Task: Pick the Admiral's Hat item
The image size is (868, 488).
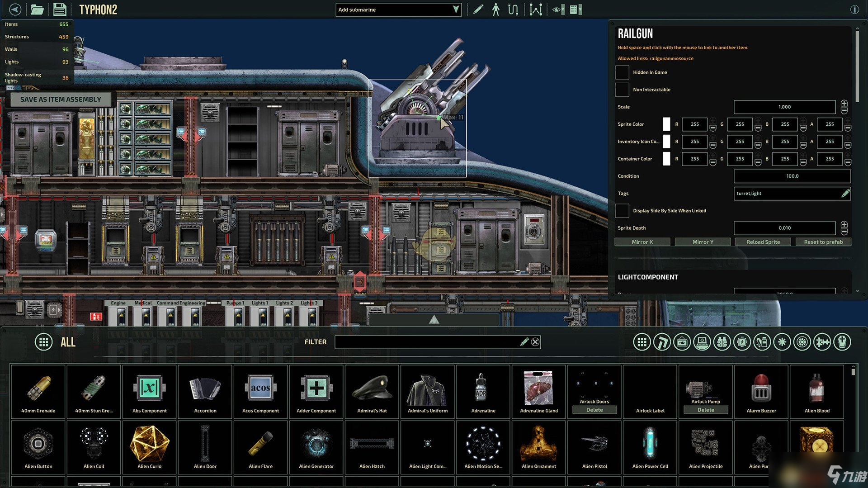Action: 372,392
